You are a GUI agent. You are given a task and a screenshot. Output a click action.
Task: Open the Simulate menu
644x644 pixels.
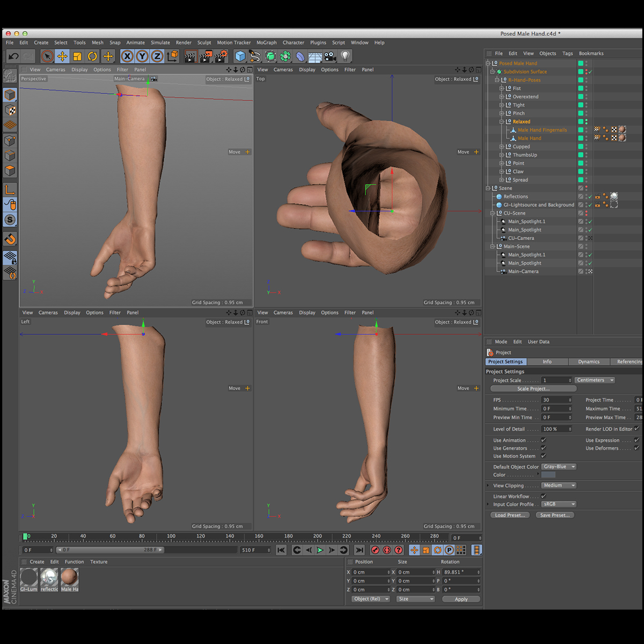tap(160, 42)
